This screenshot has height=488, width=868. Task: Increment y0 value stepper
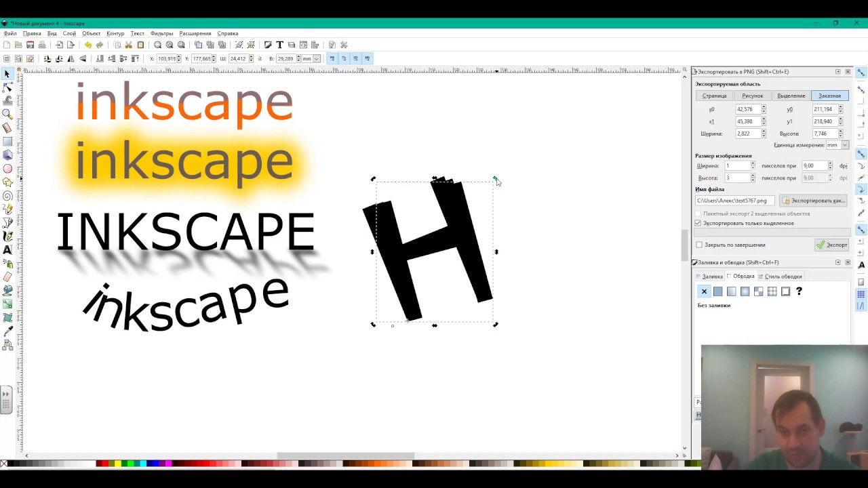click(x=840, y=106)
